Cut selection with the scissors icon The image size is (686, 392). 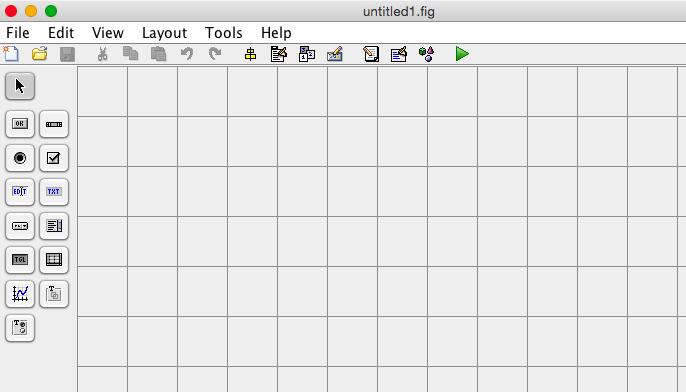click(102, 54)
